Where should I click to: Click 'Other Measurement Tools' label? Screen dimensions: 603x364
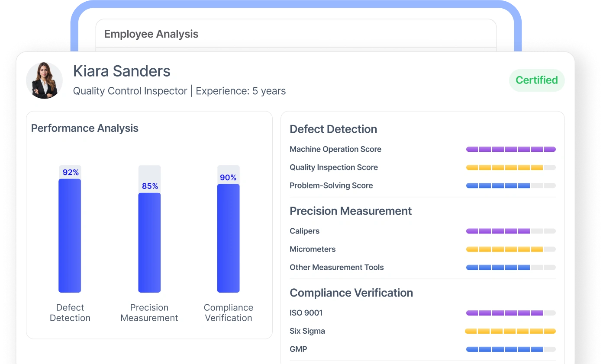tap(337, 267)
